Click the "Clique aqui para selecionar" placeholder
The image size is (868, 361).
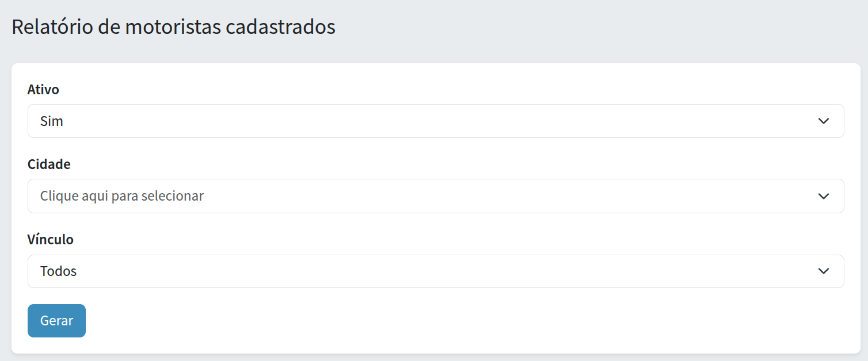pyautogui.click(x=122, y=196)
